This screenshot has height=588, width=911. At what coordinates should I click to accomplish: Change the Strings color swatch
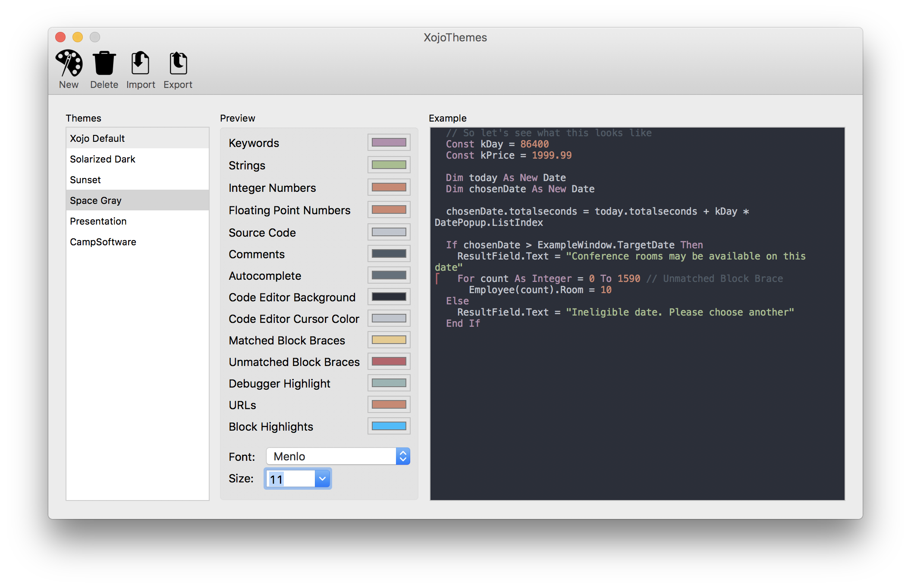point(389,165)
